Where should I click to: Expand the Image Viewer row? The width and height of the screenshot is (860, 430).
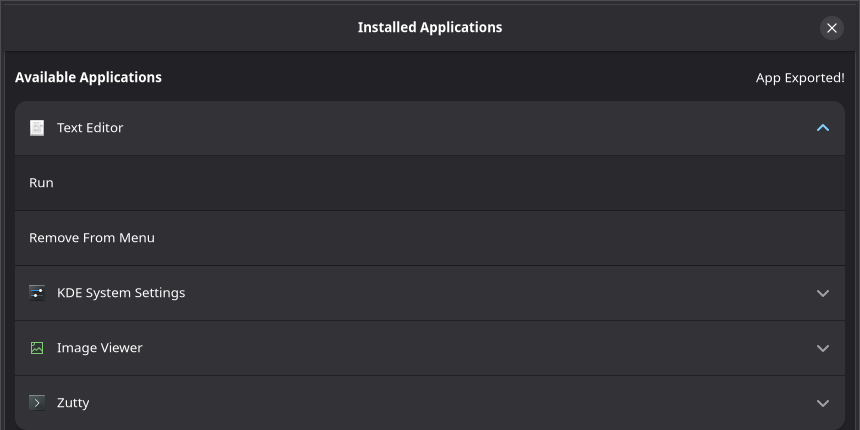click(823, 348)
